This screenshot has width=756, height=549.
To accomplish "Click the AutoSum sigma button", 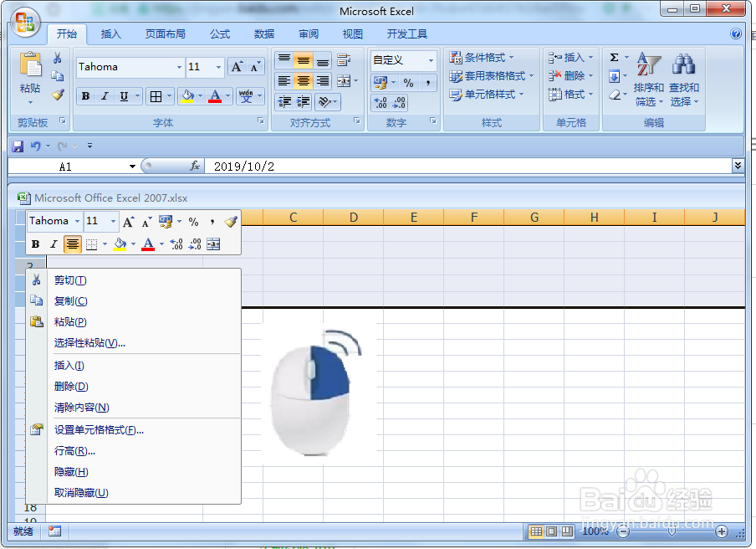I will 614,58.
